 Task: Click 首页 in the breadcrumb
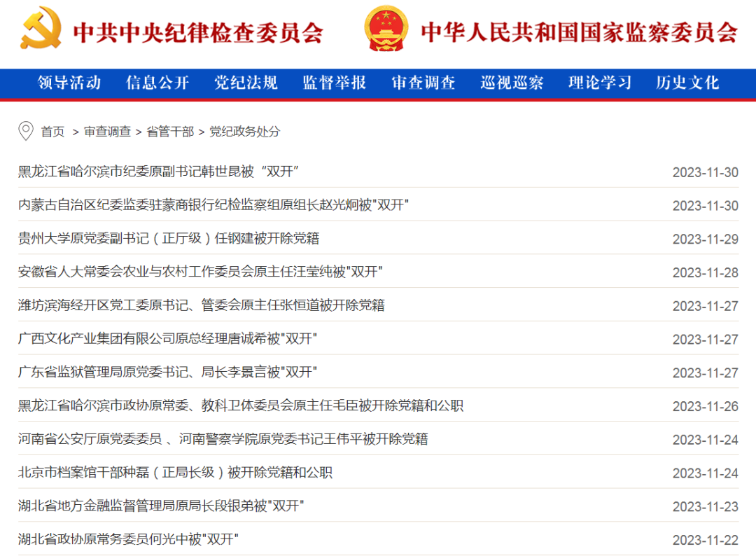[52, 132]
